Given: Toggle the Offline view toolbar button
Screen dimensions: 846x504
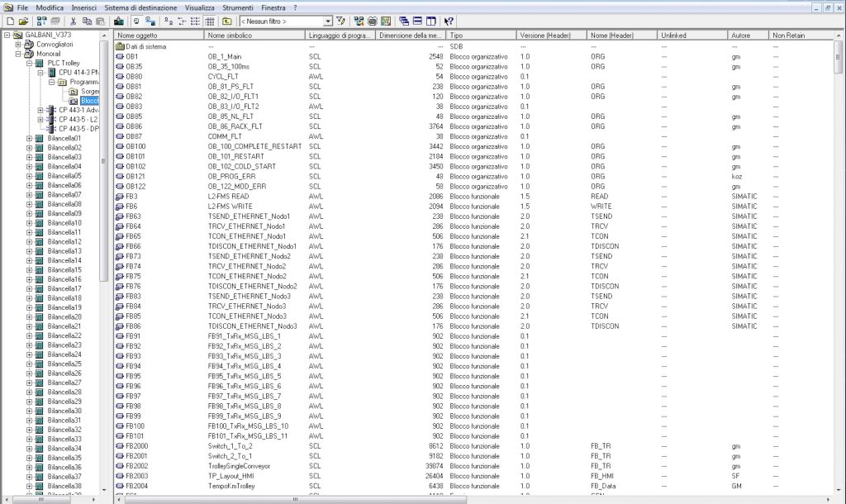Looking at the screenshot, I should pos(137,21).
